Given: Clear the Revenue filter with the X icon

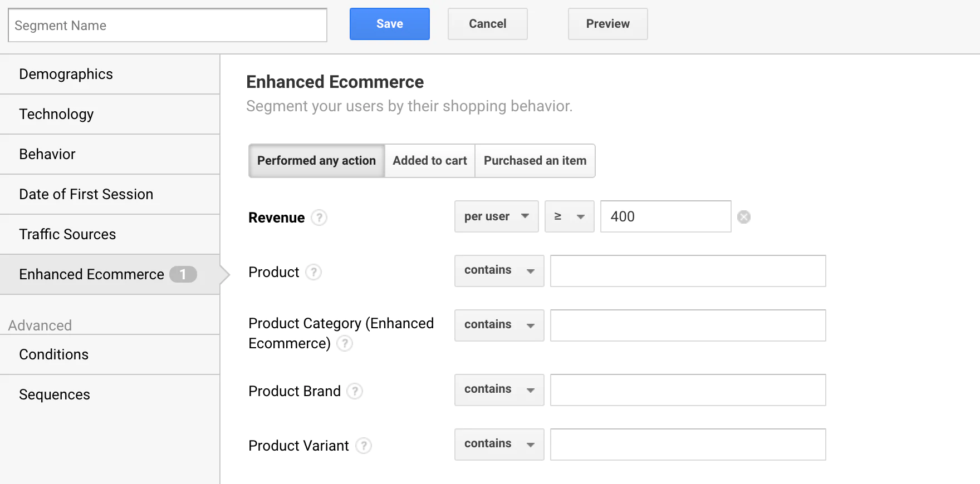Looking at the screenshot, I should tap(744, 217).
